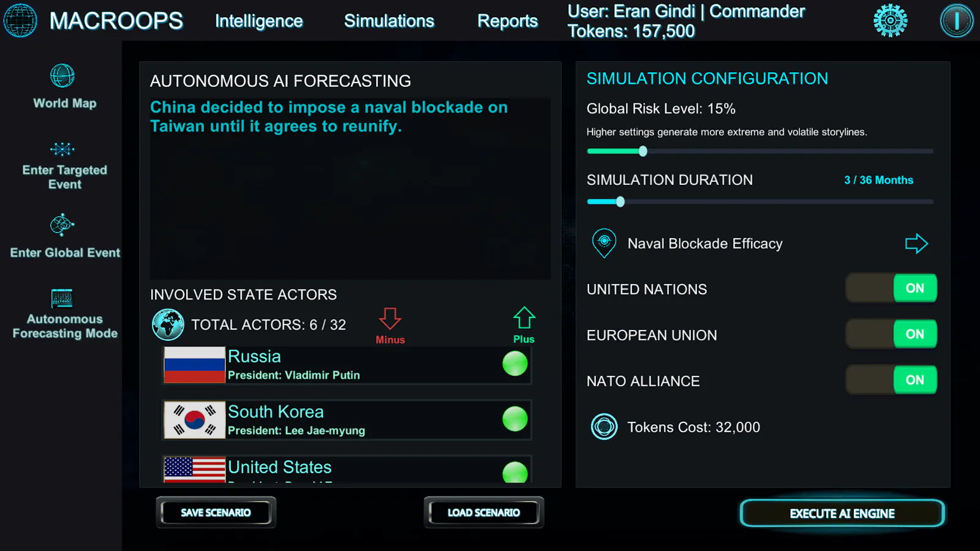
Task: Open the Simulations menu
Action: [x=389, y=21]
